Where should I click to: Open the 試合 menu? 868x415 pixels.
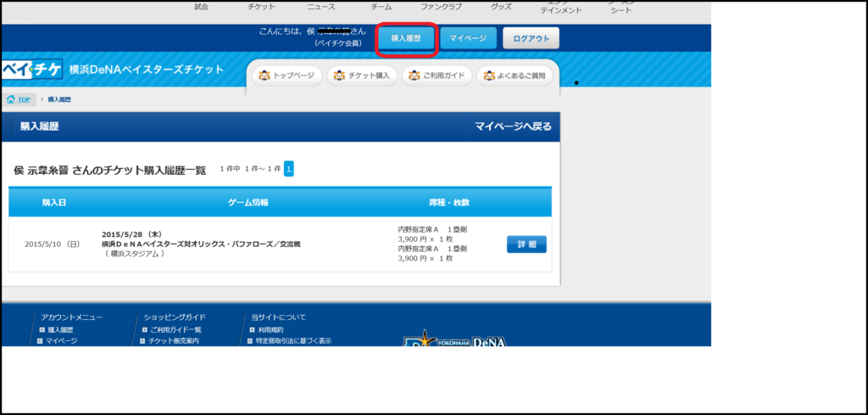click(x=202, y=7)
